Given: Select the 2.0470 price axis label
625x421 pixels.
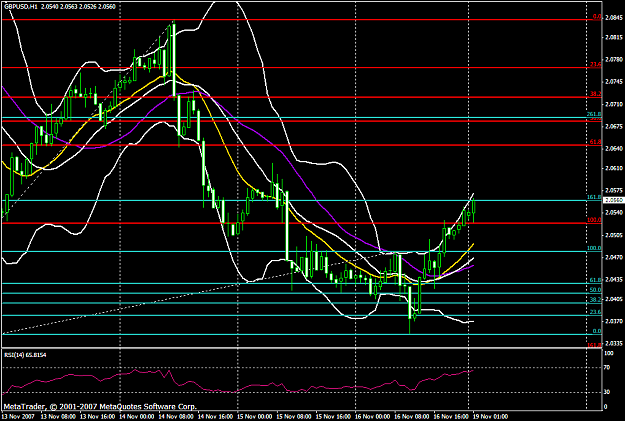Looking at the screenshot, I should coord(614,258).
